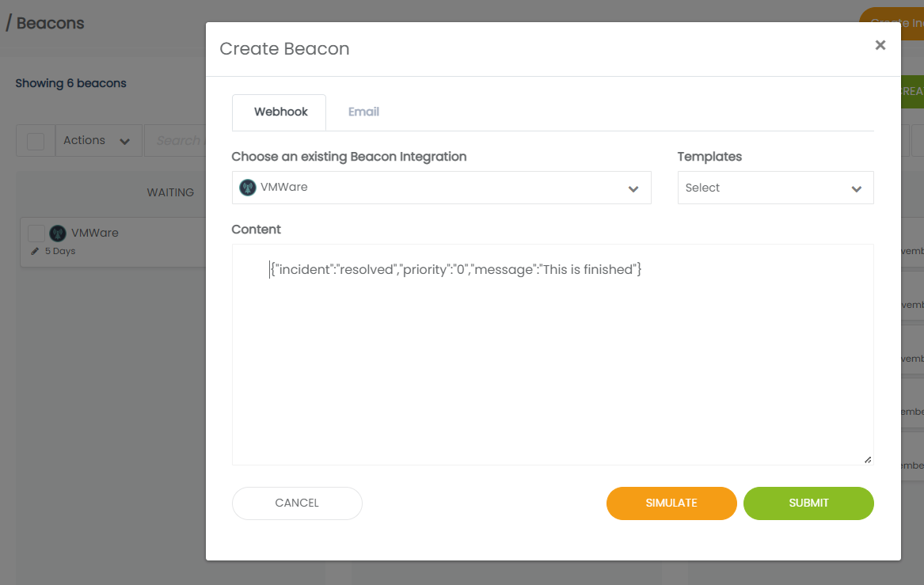Close the Create Beacon dialog
924x585 pixels.
880,45
